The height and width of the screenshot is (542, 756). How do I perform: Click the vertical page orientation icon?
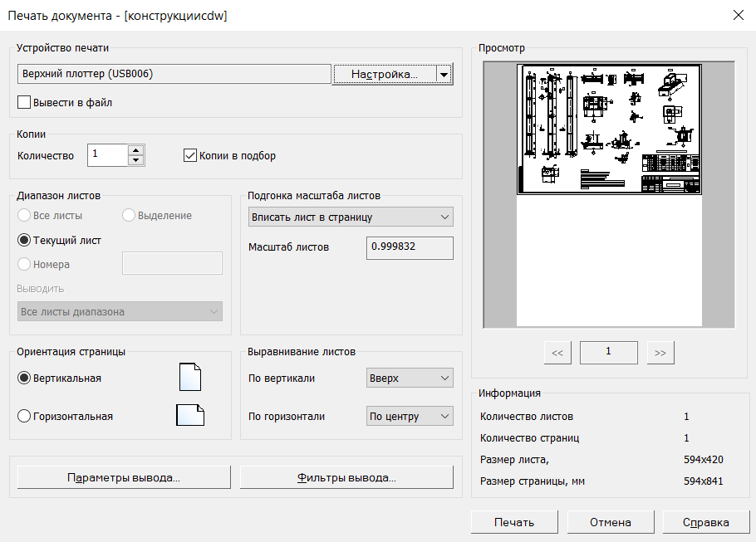pyautogui.click(x=190, y=377)
